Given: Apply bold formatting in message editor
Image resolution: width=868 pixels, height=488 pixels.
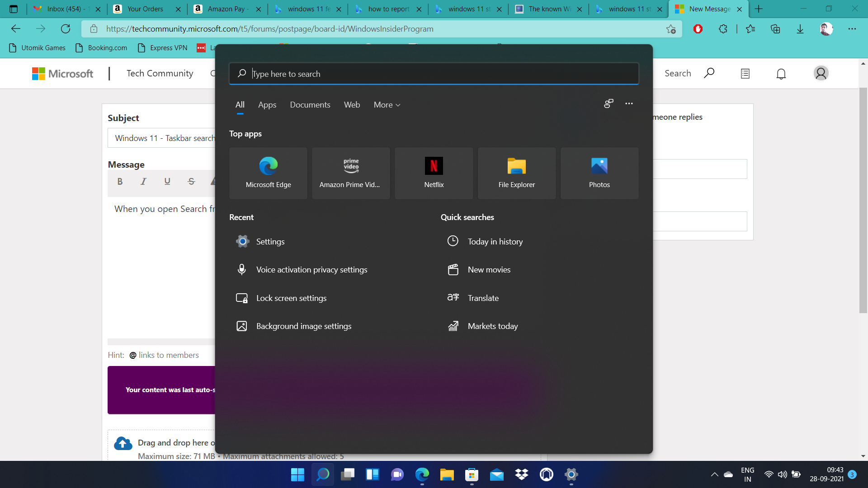Looking at the screenshot, I should pyautogui.click(x=120, y=182).
